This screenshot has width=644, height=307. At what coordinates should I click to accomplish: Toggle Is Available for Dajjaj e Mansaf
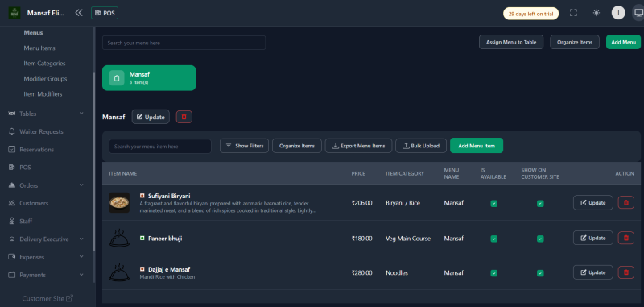pyautogui.click(x=494, y=273)
